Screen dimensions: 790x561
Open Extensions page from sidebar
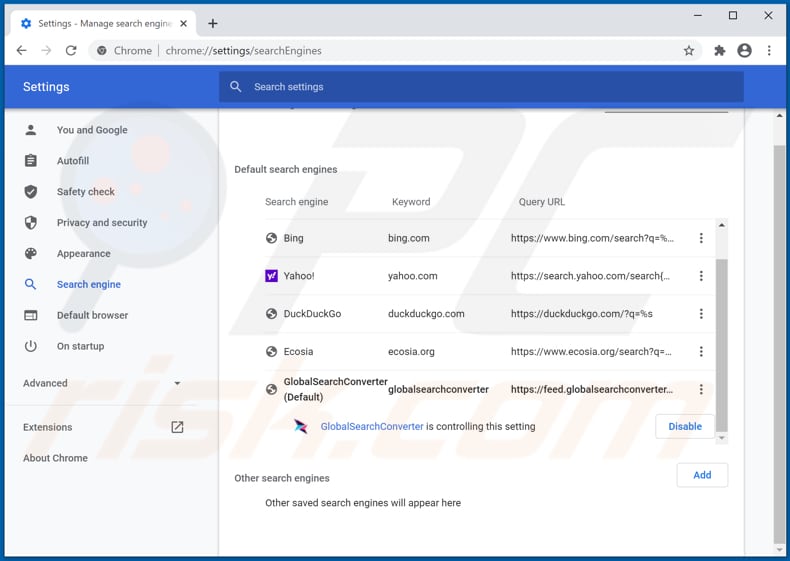[x=103, y=427]
